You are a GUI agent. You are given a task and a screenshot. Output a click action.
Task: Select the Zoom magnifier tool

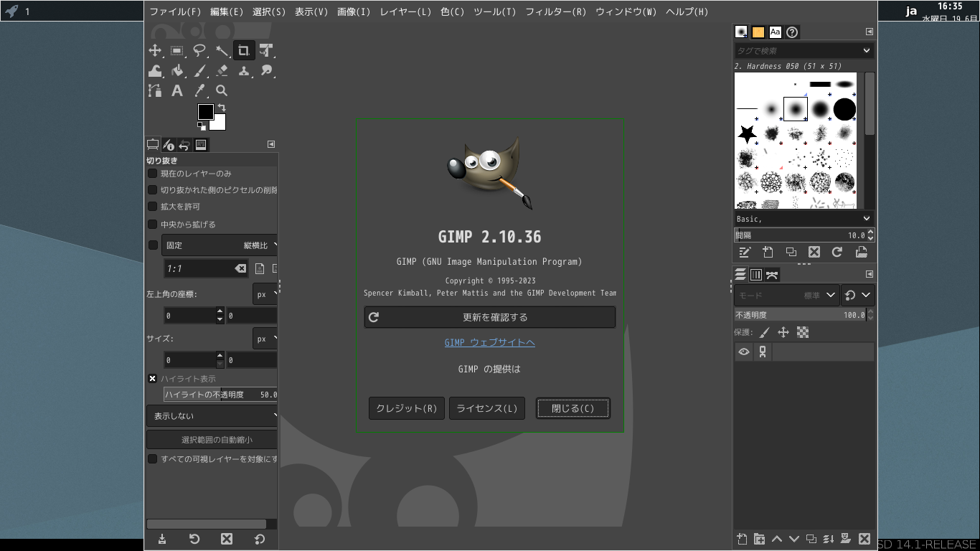click(x=222, y=90)
